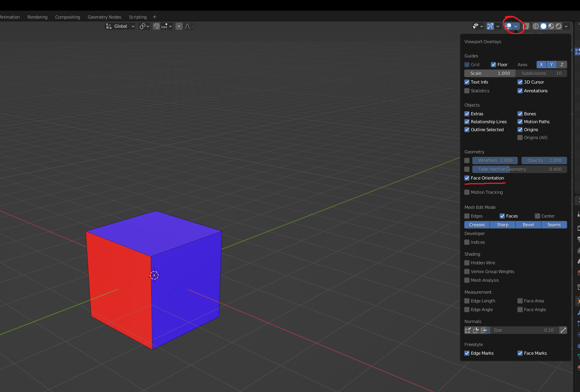Toggle the snapping magnet icon
The width and height of the screenshot is (580, 392).
coord(157,26)
